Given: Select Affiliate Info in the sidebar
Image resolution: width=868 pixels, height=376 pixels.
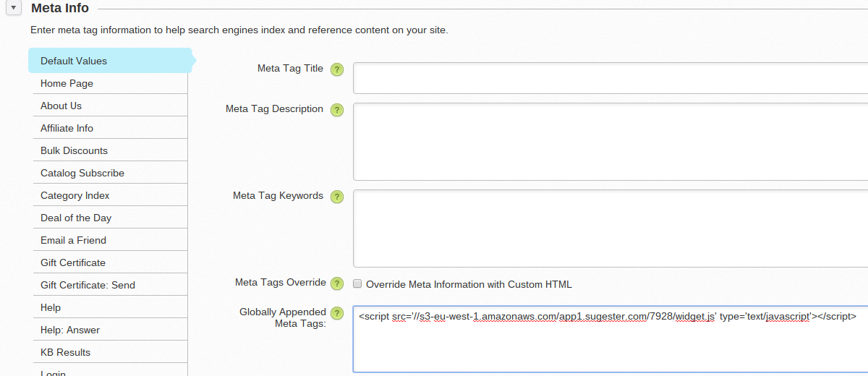Looking at the screenshot, I should tap(67, 128).
